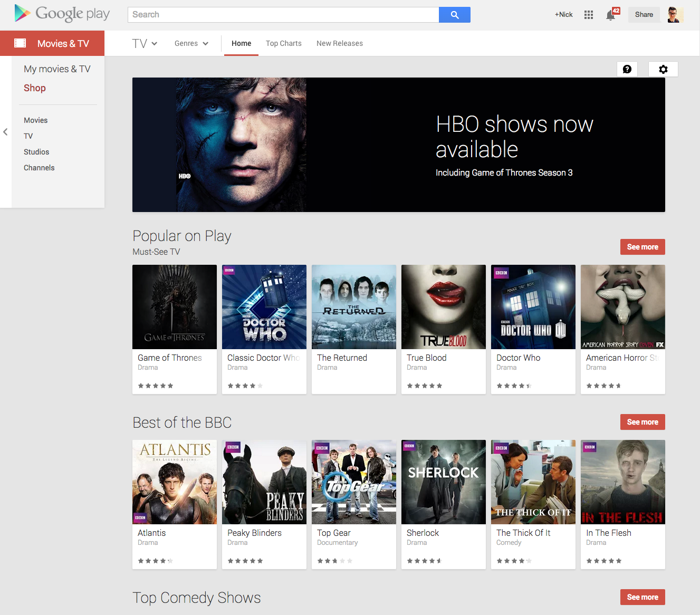
Task: Open the Sherlock poster
Action: (x=444, y=482)
